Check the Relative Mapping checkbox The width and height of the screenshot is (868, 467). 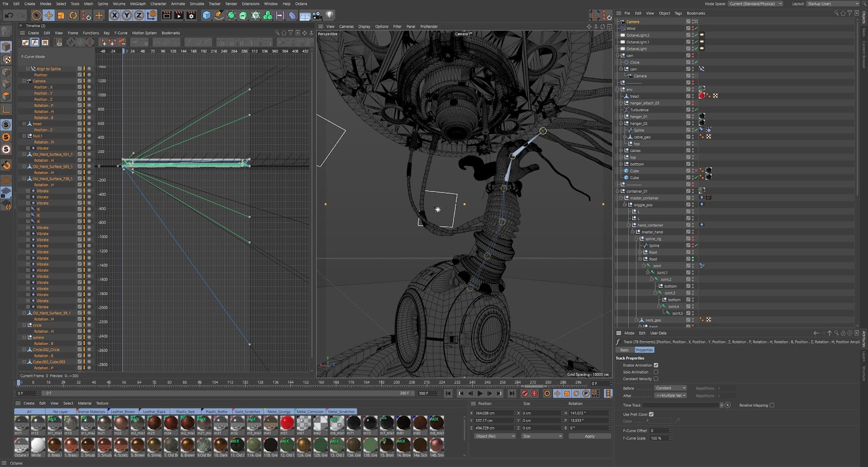(x=772, y=405)
